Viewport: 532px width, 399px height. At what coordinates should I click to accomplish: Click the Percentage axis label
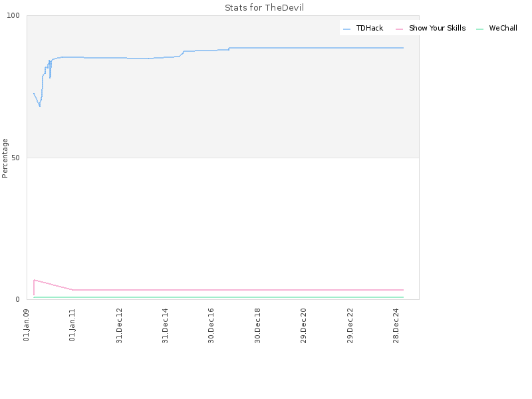(x=5, y=158)
